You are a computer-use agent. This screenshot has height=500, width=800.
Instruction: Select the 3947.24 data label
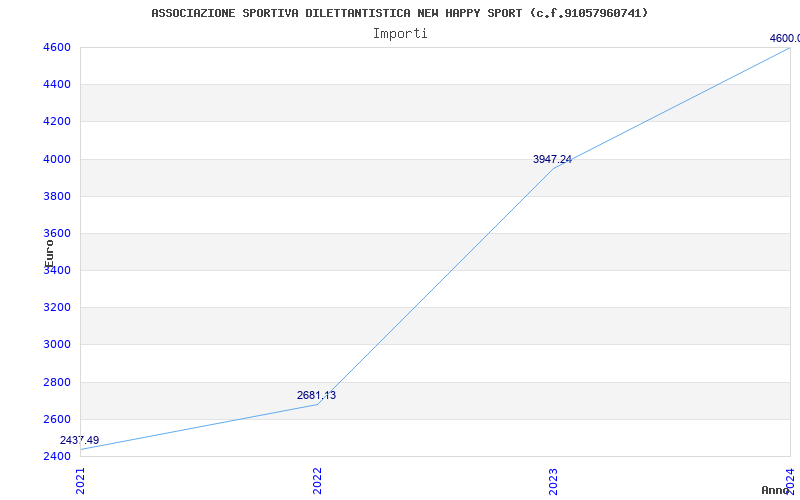(x=553, y=159)
